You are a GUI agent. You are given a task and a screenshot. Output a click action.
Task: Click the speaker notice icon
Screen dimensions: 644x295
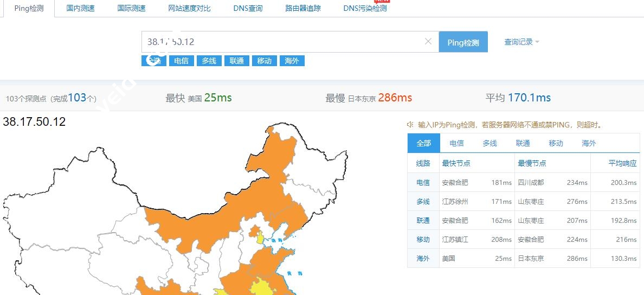410,125
